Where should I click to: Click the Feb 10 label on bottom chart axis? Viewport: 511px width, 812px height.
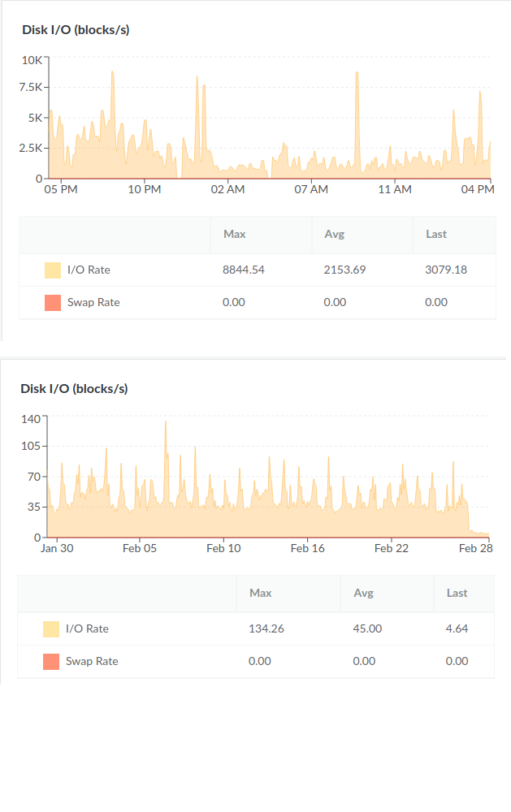(223, 548)
